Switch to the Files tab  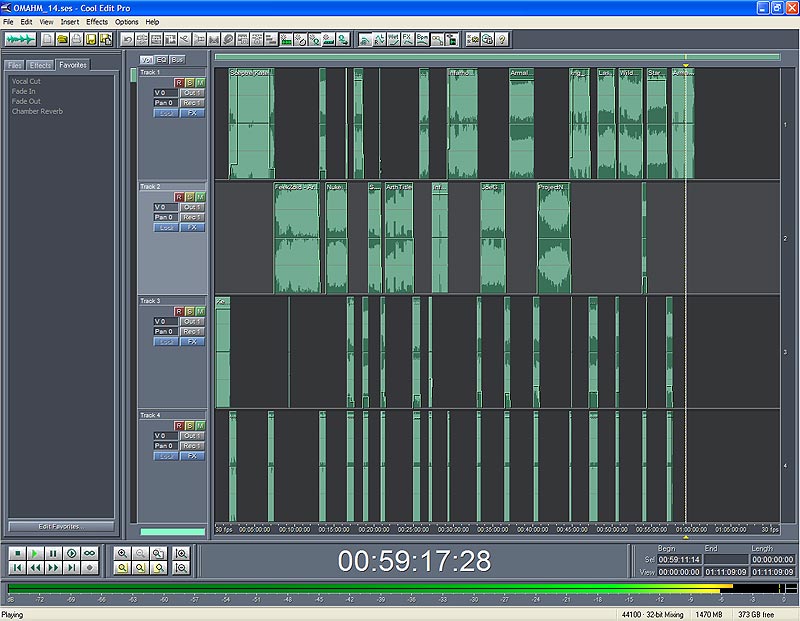[15, 65]
